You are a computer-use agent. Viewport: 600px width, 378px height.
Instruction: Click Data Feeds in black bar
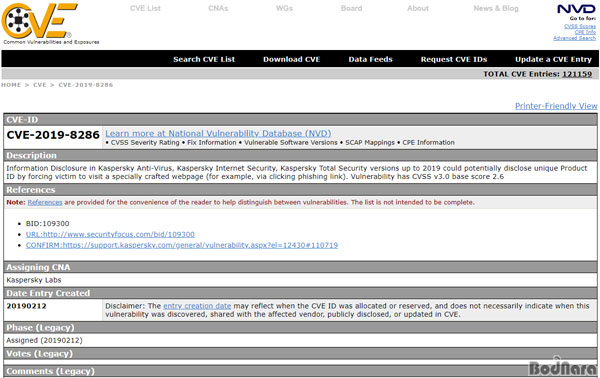(x=370, y=59)
